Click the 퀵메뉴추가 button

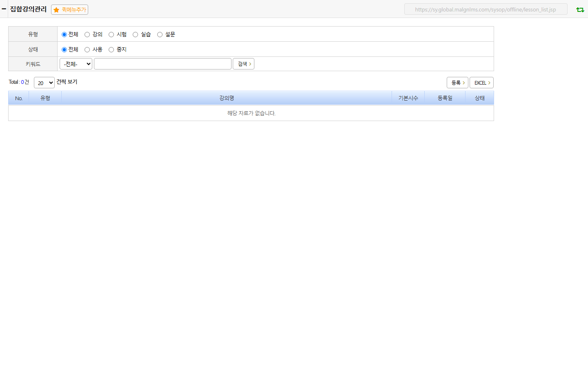point(69,10)
